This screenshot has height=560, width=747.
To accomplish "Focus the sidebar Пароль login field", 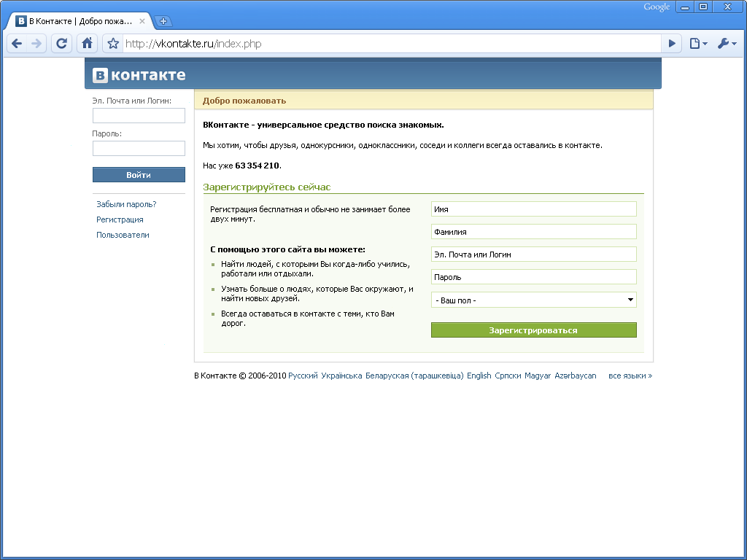I will click(x=139, y=148).
